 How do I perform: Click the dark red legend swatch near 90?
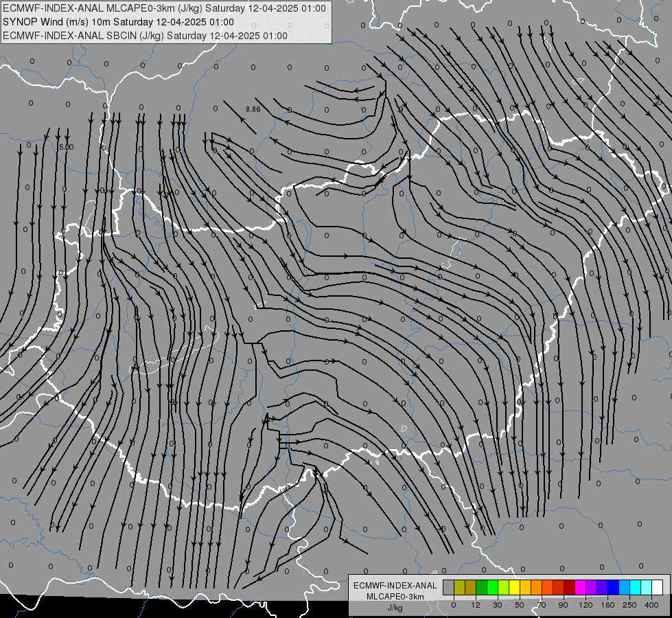tap(569, 587)
